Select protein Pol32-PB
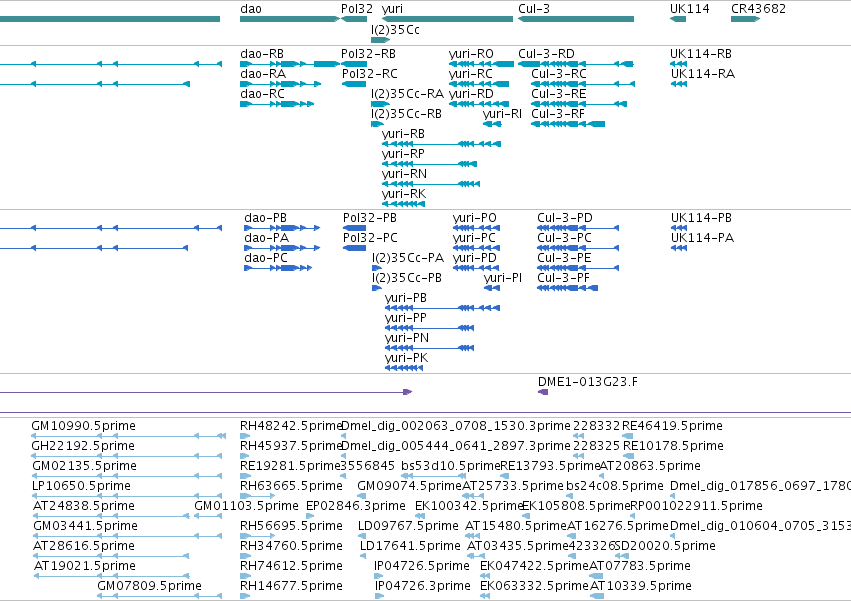The width and height of the screenshot is (851, 601). tap(354, 228)
